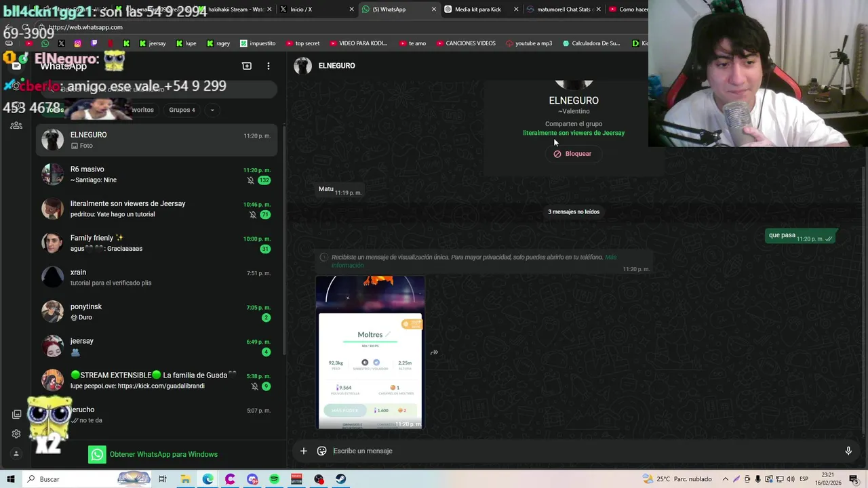The height and width of the screenshot is (488, 868).
Task: Show hidden system tray icons chevron
Action: click(726, 479)
